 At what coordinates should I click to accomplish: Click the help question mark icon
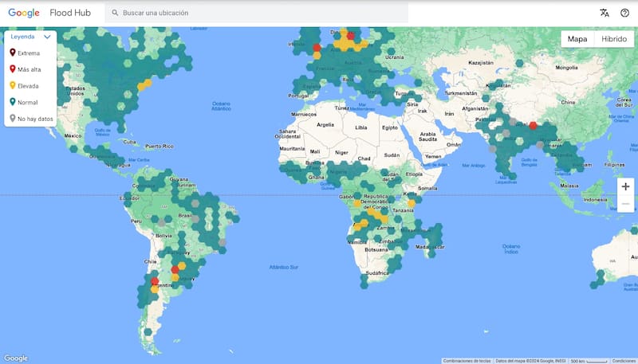(x=624, y=13)
